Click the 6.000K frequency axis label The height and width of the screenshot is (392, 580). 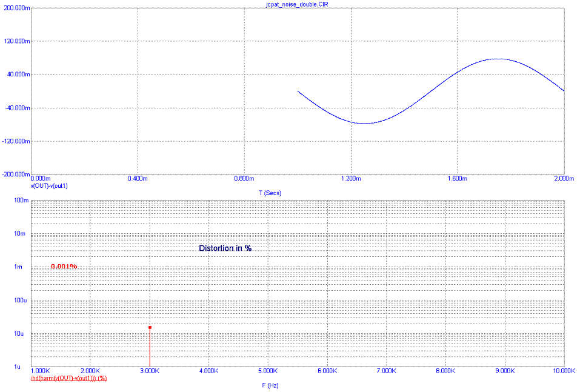point(327,371)
